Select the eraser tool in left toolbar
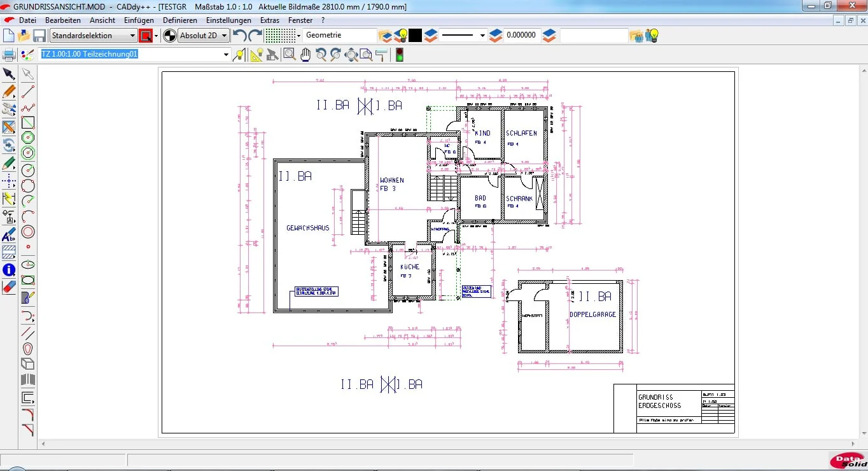The image size is (868, 471). coord(9,286)
